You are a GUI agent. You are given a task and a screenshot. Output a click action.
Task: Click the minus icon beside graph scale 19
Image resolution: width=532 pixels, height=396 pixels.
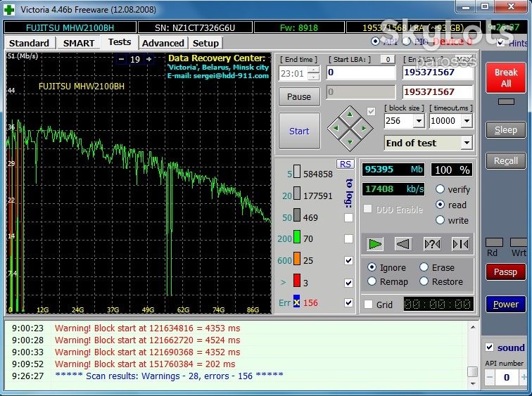pyautogui.click(x=121, y=59)
